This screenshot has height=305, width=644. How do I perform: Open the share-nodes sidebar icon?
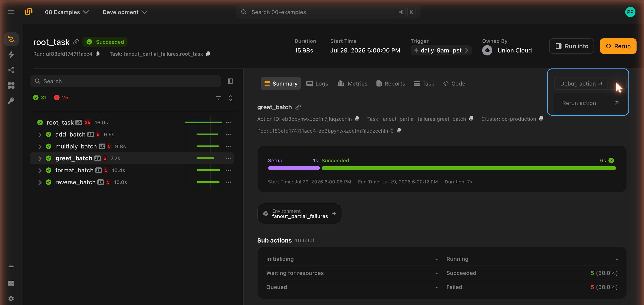coord(11,70)
